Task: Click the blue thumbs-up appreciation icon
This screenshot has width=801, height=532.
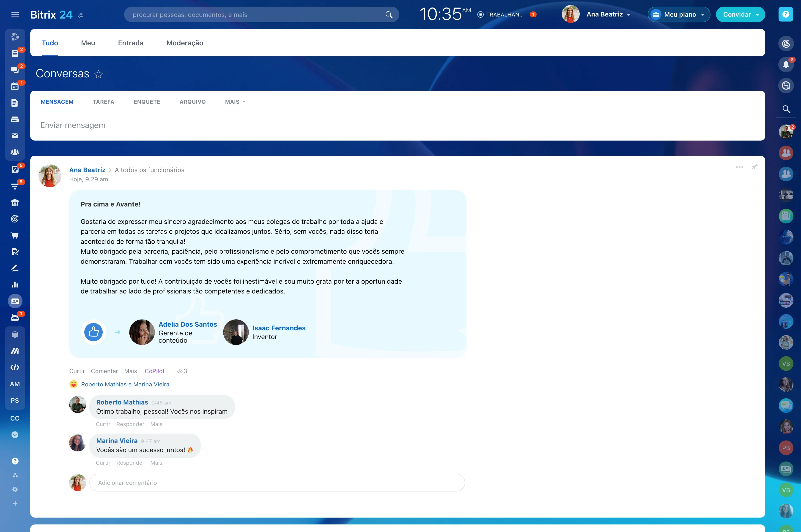Action: [93, 332]
